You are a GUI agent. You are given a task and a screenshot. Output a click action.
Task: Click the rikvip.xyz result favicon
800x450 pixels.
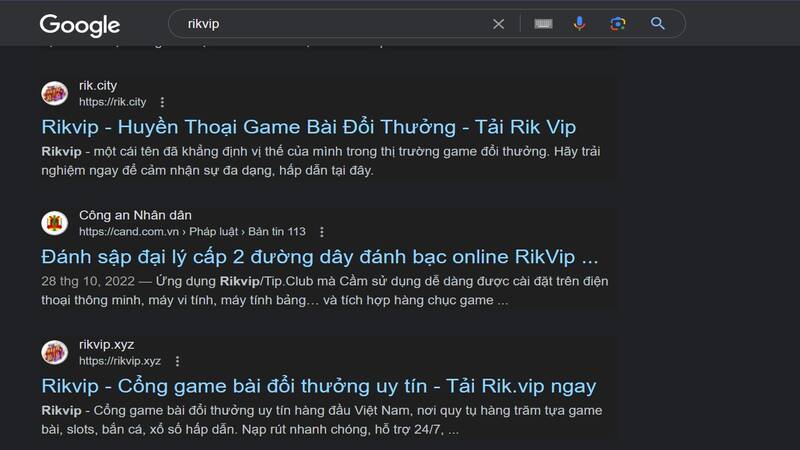[54, 352]
